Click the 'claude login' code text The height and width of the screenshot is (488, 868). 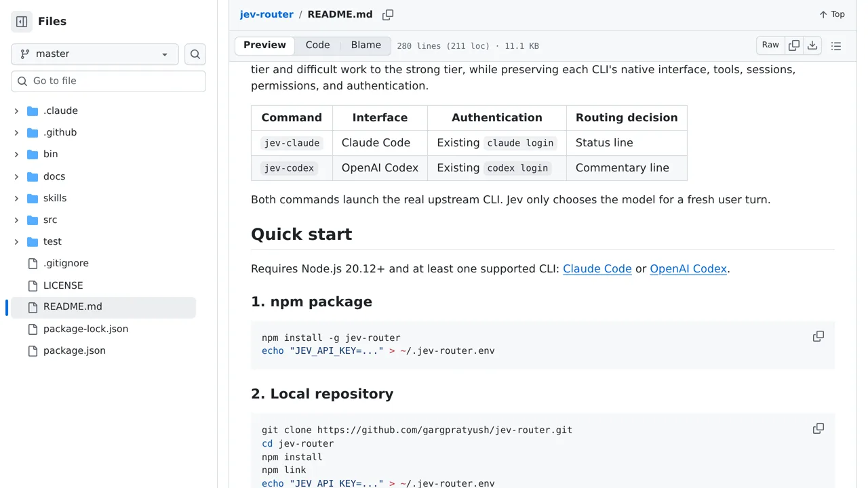(x=521, y=143)
